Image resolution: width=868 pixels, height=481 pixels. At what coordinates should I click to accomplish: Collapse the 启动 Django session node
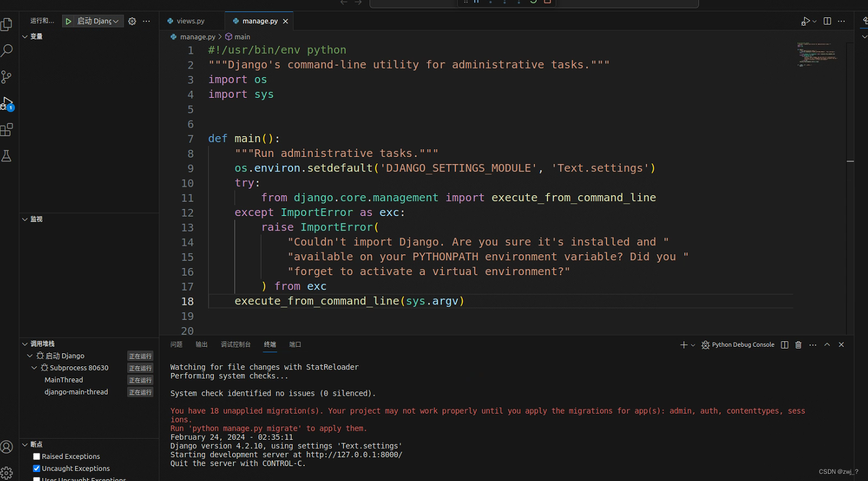[x=30, y=356]
